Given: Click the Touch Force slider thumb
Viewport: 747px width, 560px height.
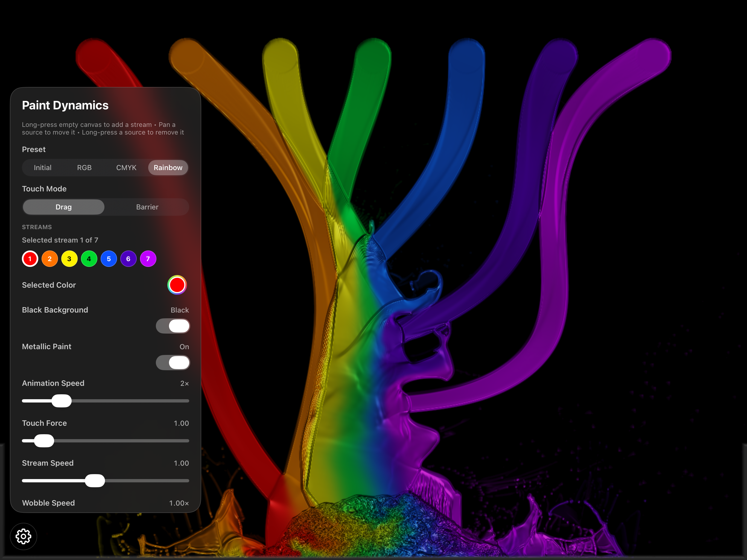Looking at the screenshot, I should tap(44, 441).
